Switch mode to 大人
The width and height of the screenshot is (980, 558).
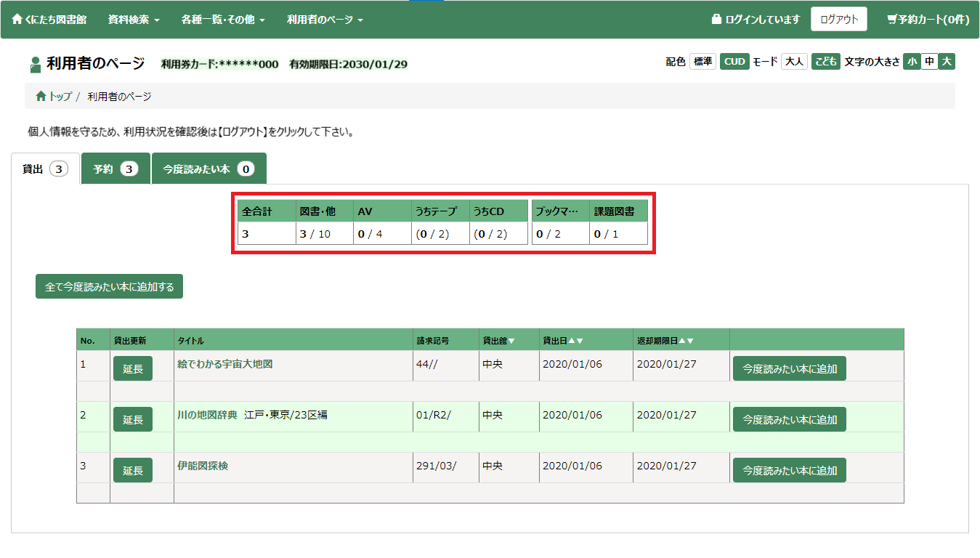pos(794,62)
